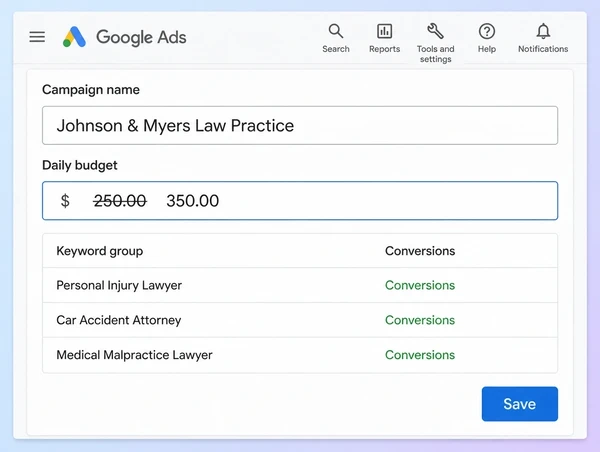This screenshot has width=600, height=452.
Task: Open Conversions for Car Accident Attorney
Action: click(x=420, y=320)
